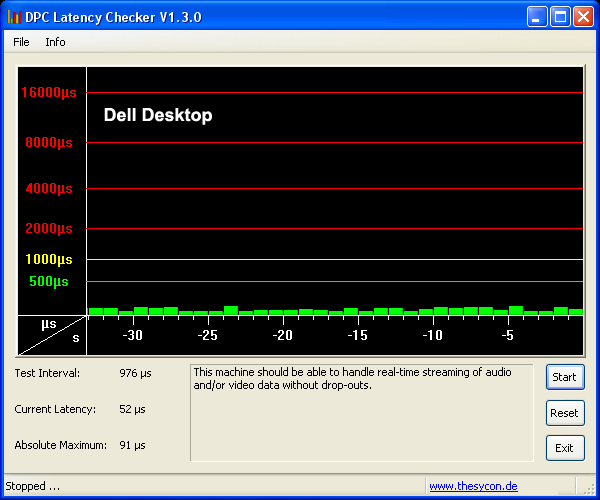Screen dimensions: 600x500
Task: Close the DPC Latency Checker window
Action: [583, 17]
